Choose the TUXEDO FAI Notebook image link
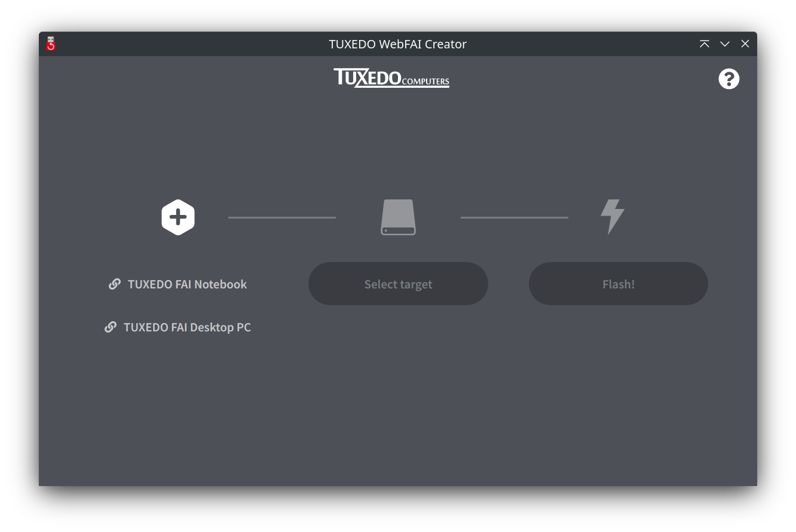Viewport: 796px width, 532px height. coord(177,284)
